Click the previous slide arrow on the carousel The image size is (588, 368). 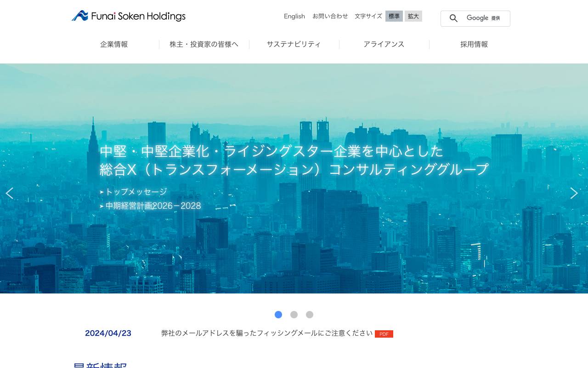[x=9, y=193]
